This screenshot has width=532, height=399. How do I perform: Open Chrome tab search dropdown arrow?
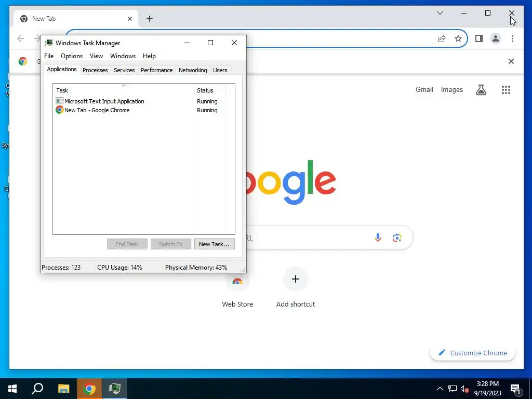[440, 13]
